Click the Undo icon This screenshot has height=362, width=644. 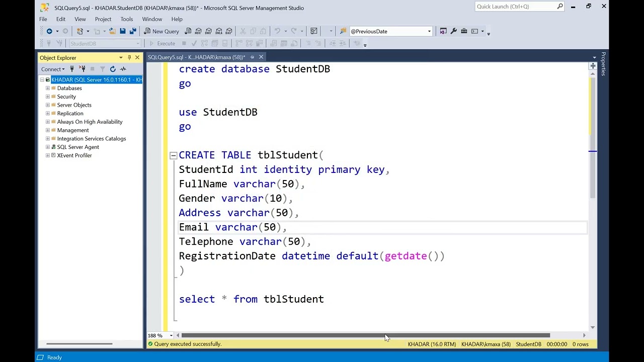277,31
